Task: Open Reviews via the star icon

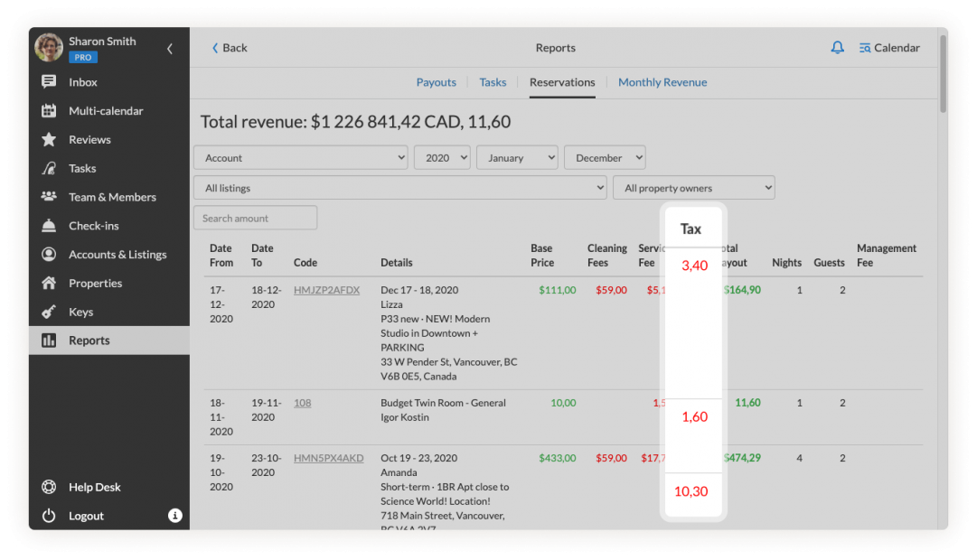Action: [x=49, y=140]
